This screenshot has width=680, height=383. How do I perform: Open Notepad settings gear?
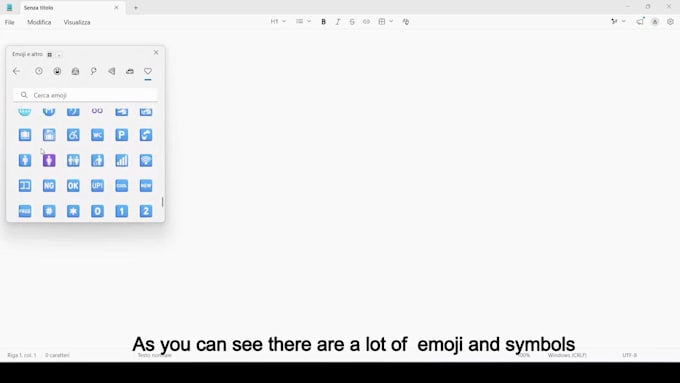point(670,22)
